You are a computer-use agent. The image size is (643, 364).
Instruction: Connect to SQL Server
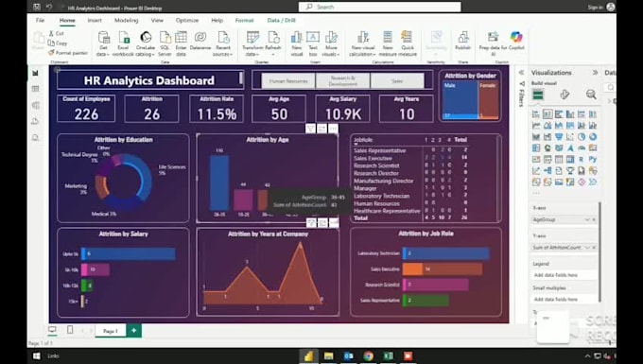(x=165, y=43)
